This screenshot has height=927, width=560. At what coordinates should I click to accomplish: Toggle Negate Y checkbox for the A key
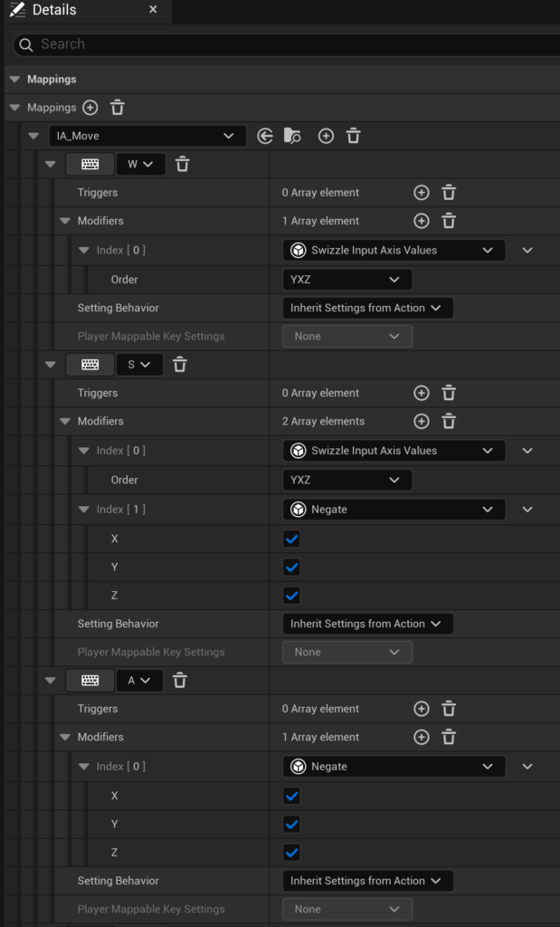291,825
